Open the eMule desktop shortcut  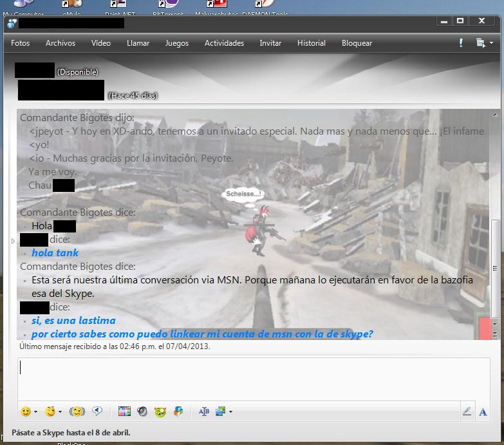tap(72, 7)
